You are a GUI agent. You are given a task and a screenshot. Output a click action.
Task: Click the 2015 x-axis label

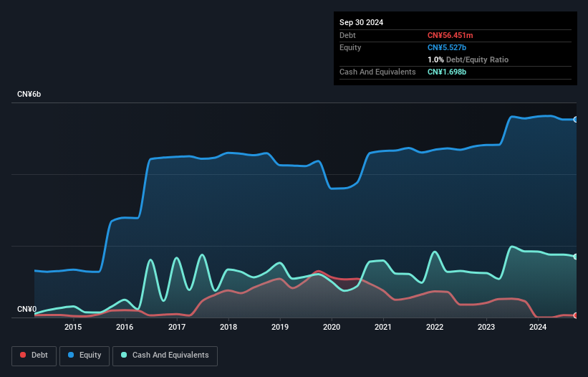click(x=73, y=327)
